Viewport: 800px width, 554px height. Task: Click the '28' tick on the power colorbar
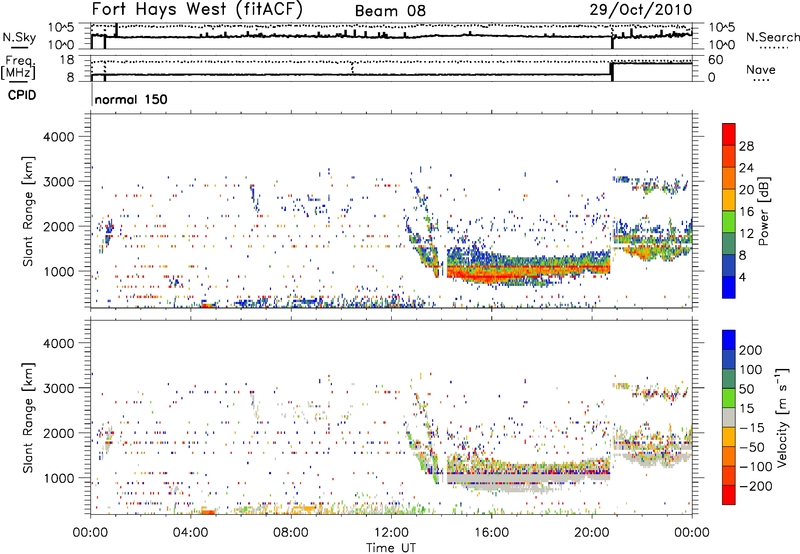(x=746, y=146)
